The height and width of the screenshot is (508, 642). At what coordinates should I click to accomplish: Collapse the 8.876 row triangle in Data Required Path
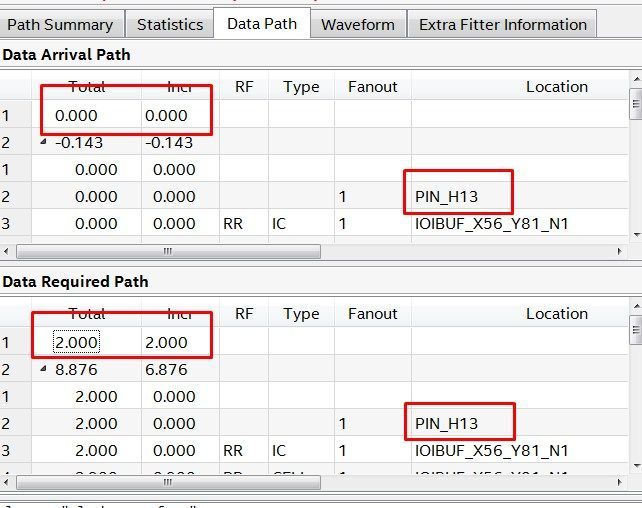[x=43, y=369]
